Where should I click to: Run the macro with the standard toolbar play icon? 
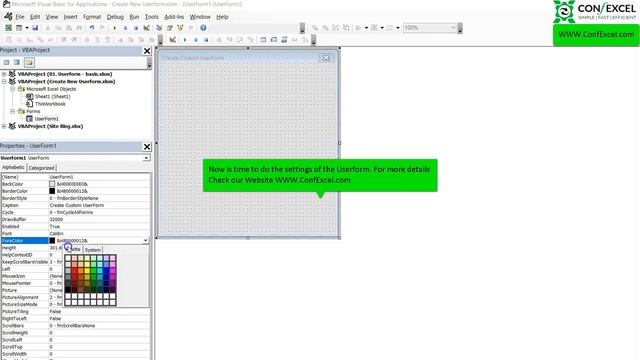click(114, 28)
